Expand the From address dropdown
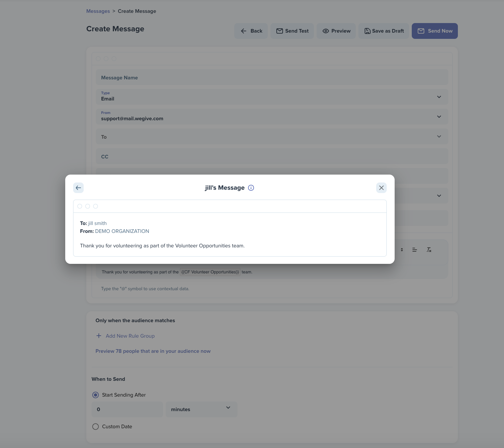Screen dimensions: 504x448 272,117
